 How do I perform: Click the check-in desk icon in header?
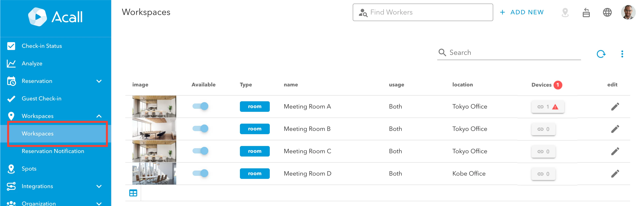click(x=586, y=12)
